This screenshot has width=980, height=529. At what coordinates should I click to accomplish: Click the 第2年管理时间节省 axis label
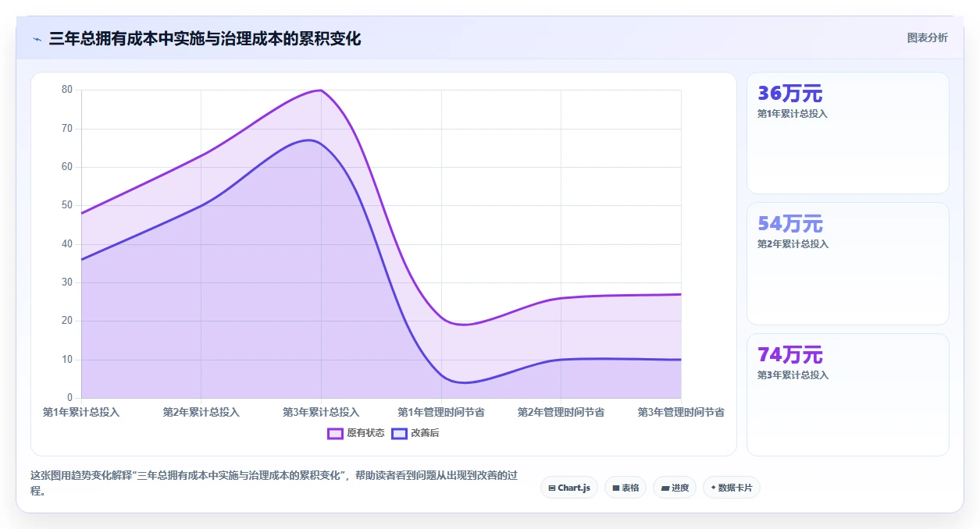561,412
